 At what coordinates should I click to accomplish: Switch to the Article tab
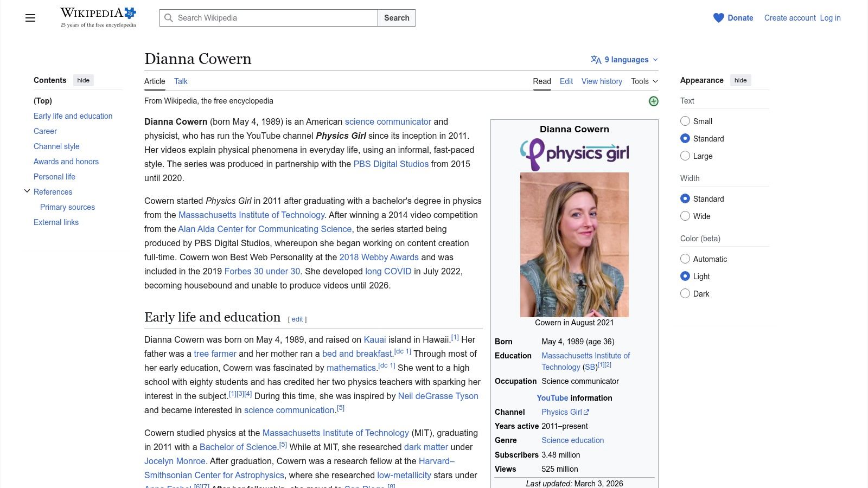click(155, 81)
